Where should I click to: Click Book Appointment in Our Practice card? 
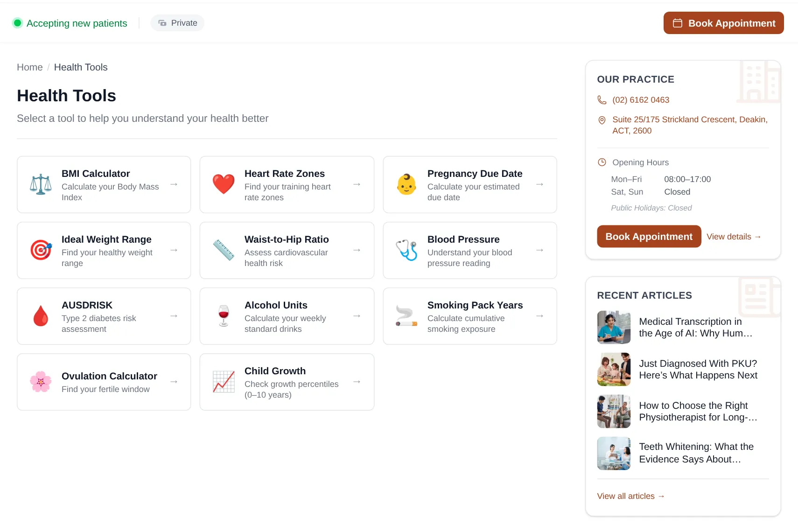point(649,237)
